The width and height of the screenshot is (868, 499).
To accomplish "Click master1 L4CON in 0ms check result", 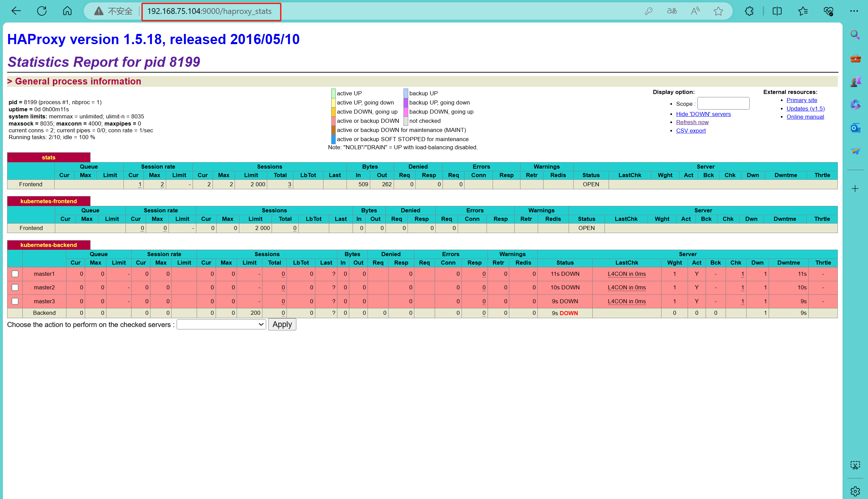I will [626, 274].
